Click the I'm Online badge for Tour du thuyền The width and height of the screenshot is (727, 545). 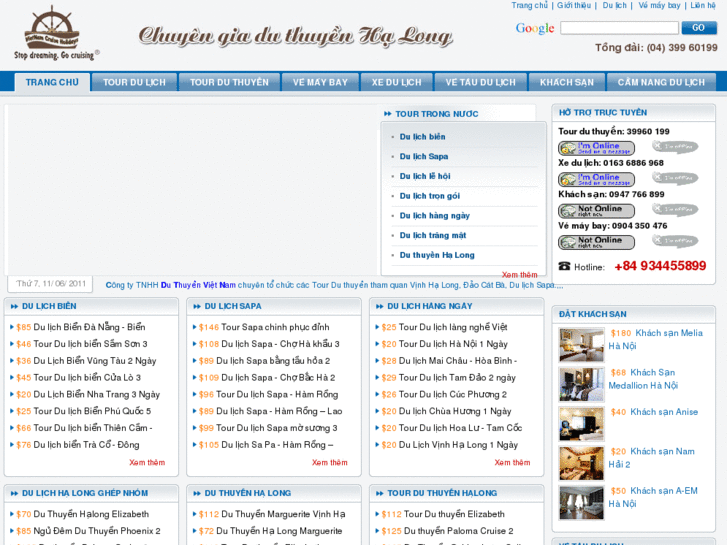click(596, 148)
